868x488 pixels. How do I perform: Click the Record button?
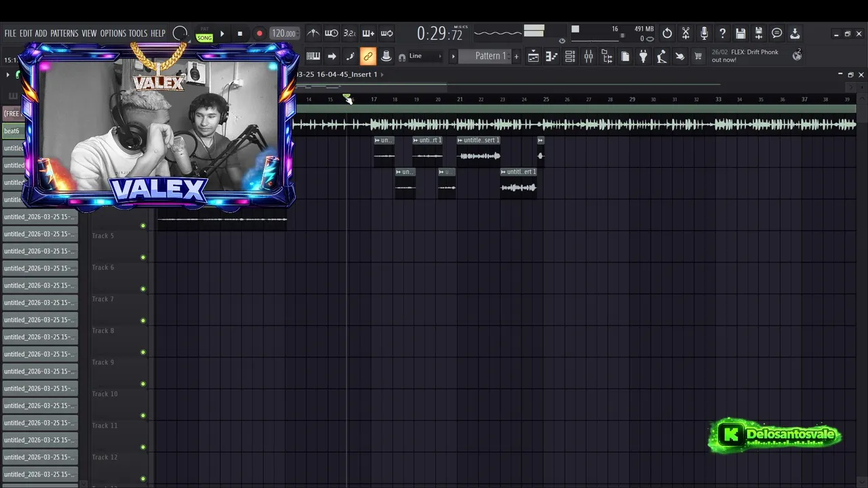pos(259,33)
